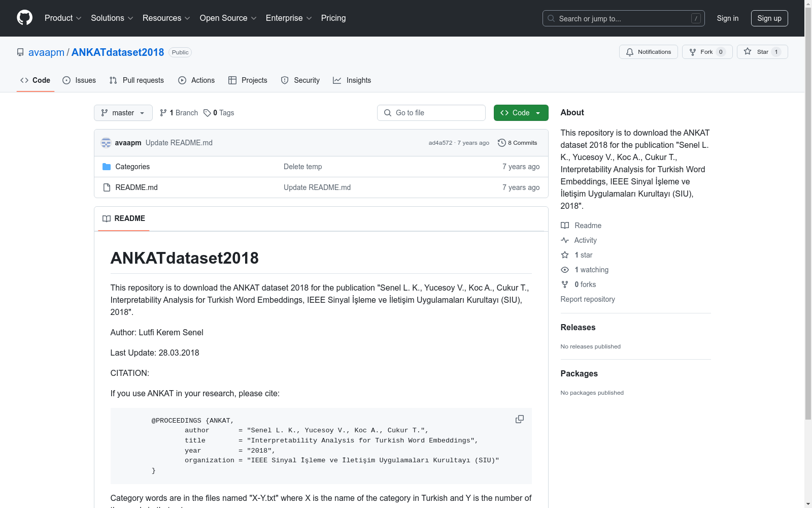
Task: Click the Sign in link
Action: (x=728, y=18)
